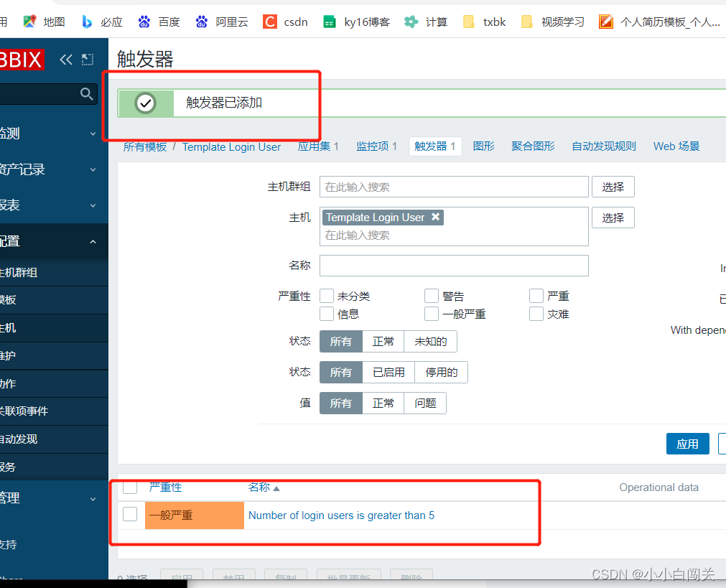Check the 警告 severity checkbox
726x588 pixels.
click(x=432, y=296)
